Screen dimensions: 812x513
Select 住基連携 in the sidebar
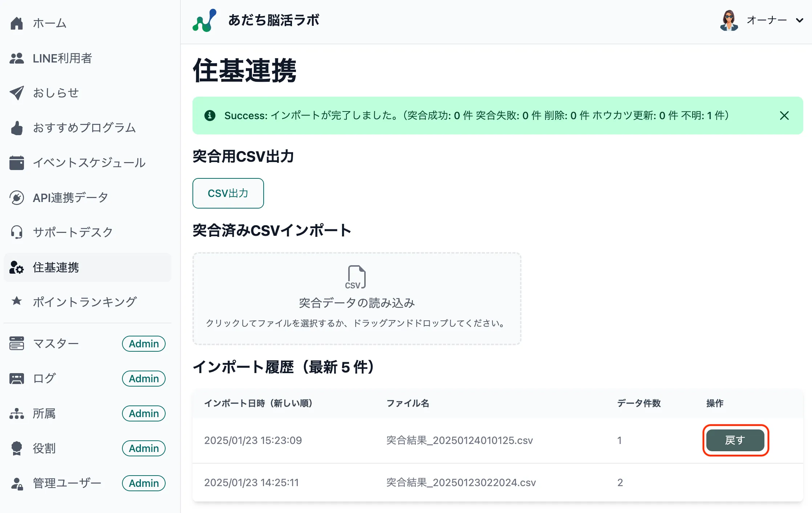(56, 267)
